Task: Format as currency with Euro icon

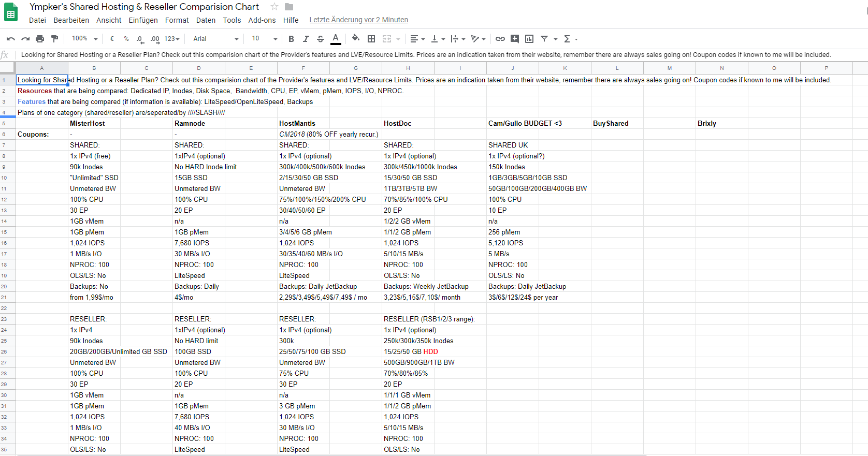Action: 112,39
